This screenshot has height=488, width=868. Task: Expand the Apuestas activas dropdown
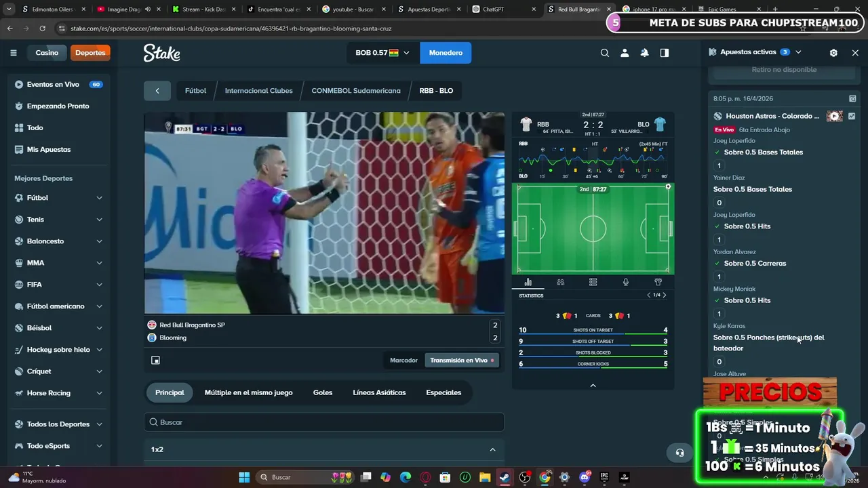click(798, 52)
